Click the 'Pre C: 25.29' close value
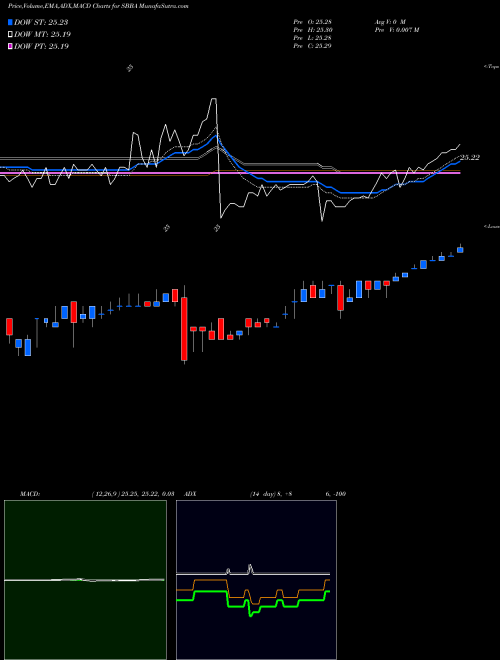The image size is (500, 660). tap(312, 46)
